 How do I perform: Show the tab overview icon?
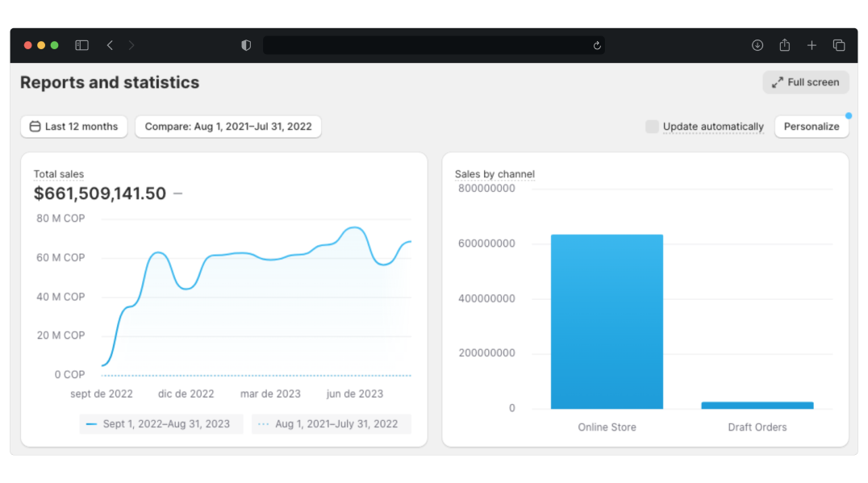[x=839, y=45]
